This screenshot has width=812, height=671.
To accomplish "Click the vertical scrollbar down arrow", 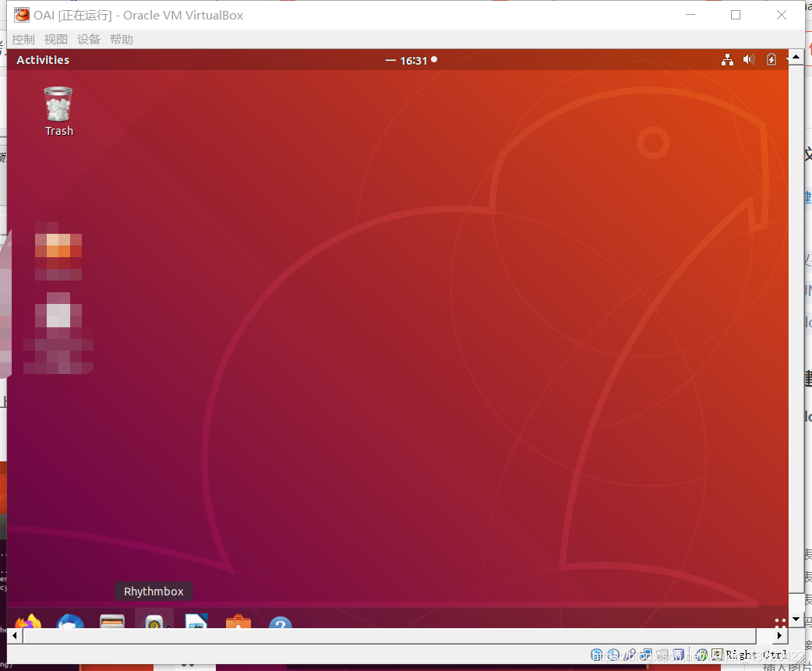I will tap(796, 619).
